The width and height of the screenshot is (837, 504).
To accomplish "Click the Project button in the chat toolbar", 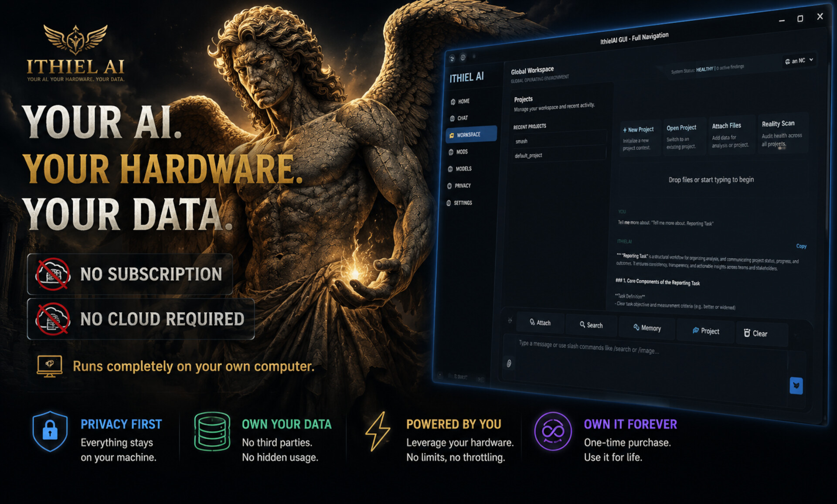I will 706,331.
